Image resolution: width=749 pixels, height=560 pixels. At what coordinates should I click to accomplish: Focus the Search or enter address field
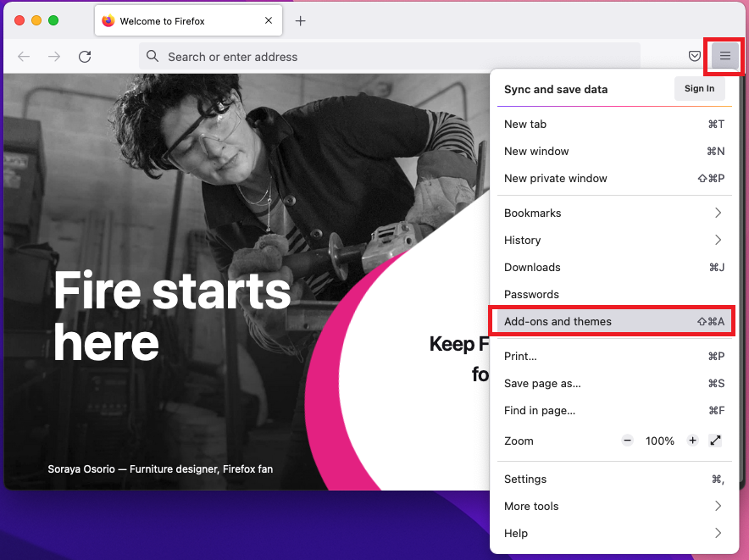pos(389,57)
